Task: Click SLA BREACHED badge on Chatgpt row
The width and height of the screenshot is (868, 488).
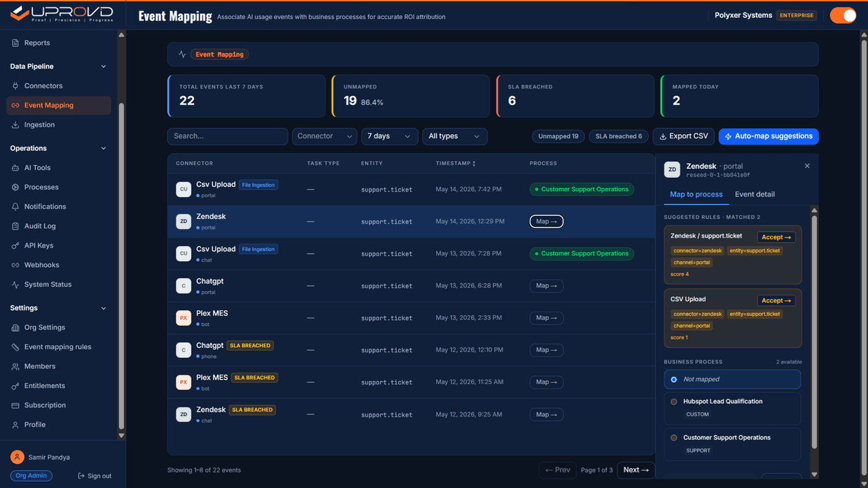Action: [250, 345]
